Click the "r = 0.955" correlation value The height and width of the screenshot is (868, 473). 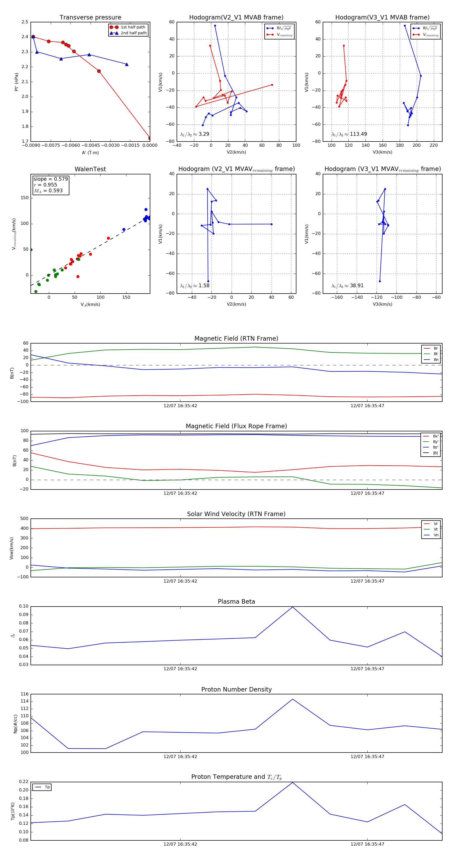click(x=45, y=185)
